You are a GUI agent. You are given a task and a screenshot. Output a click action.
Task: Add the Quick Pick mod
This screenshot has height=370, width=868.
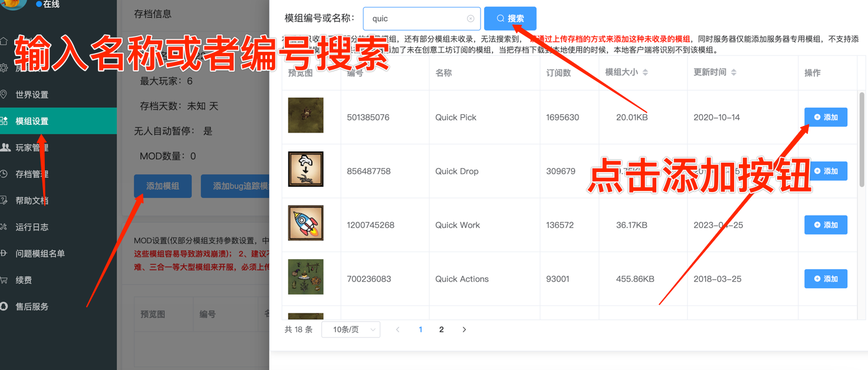[x=826, y=117]
